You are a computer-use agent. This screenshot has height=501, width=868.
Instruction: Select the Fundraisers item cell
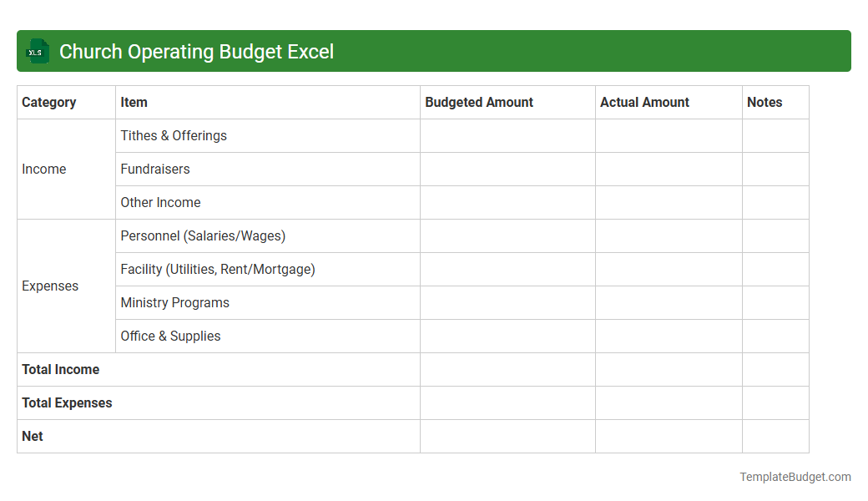click(155, 169)
